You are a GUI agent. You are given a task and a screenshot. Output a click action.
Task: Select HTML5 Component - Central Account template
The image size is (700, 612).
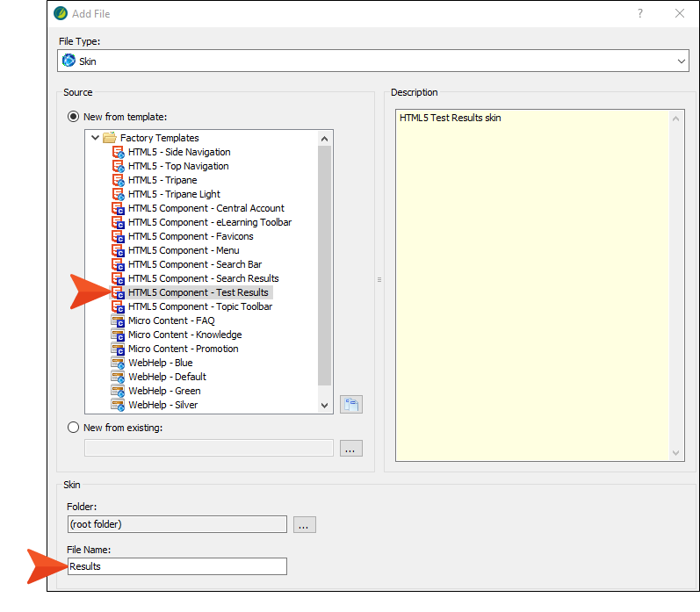coord(206,208)
